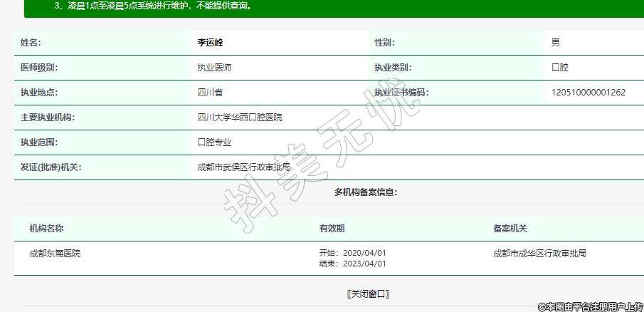Click the 执业类别 value 口腔
Image resolution: width=644 pixels, height=312 pixels.
(x=560, y=68)
